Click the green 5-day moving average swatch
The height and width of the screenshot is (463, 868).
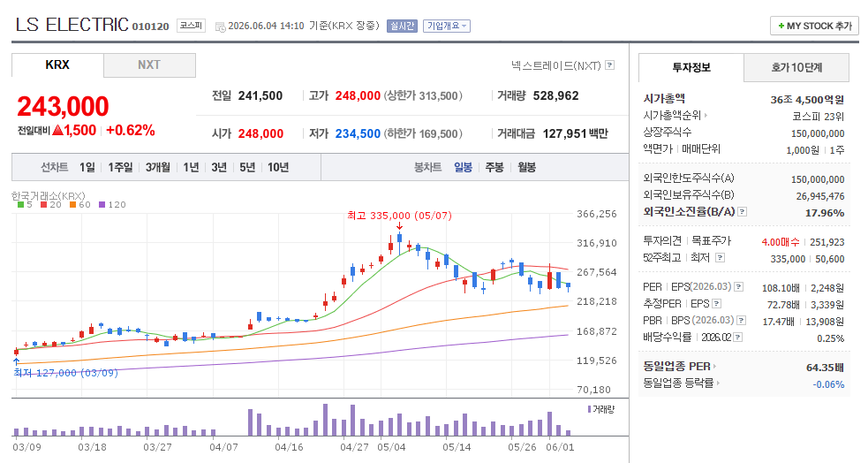(x=20, y=204)
